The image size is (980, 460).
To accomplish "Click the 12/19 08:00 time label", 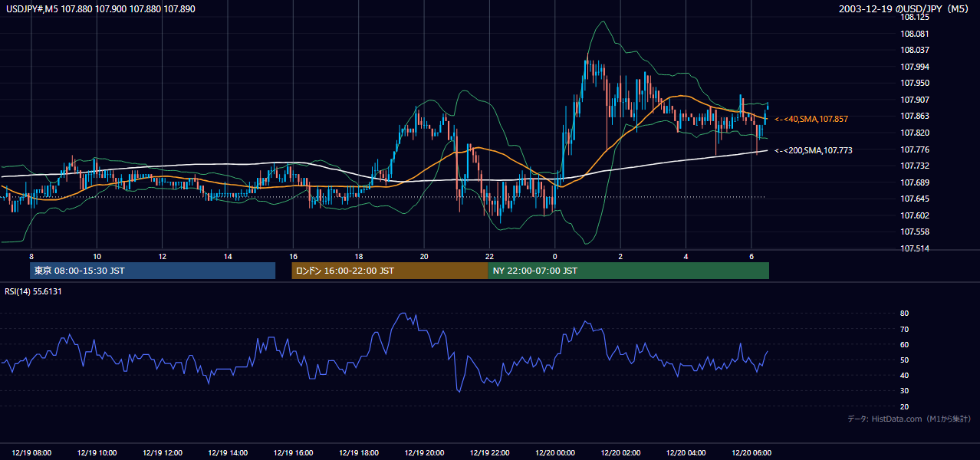I will [31, 453].
